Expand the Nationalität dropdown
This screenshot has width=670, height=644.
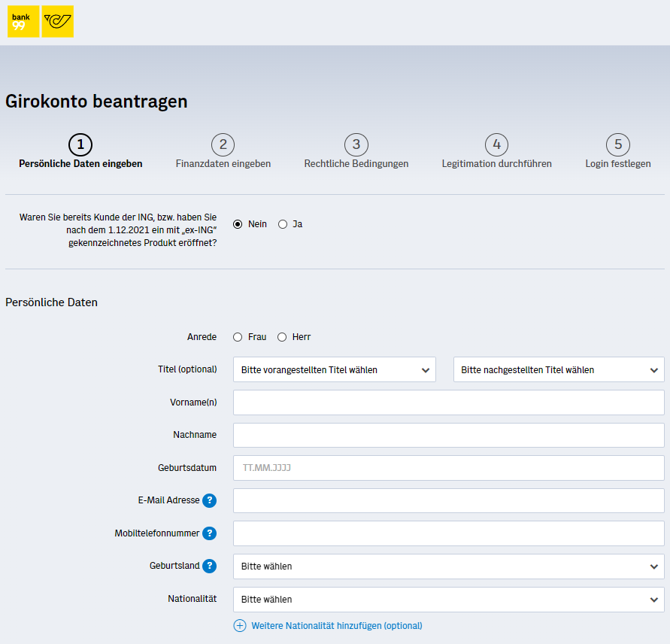tap(449, 599)
